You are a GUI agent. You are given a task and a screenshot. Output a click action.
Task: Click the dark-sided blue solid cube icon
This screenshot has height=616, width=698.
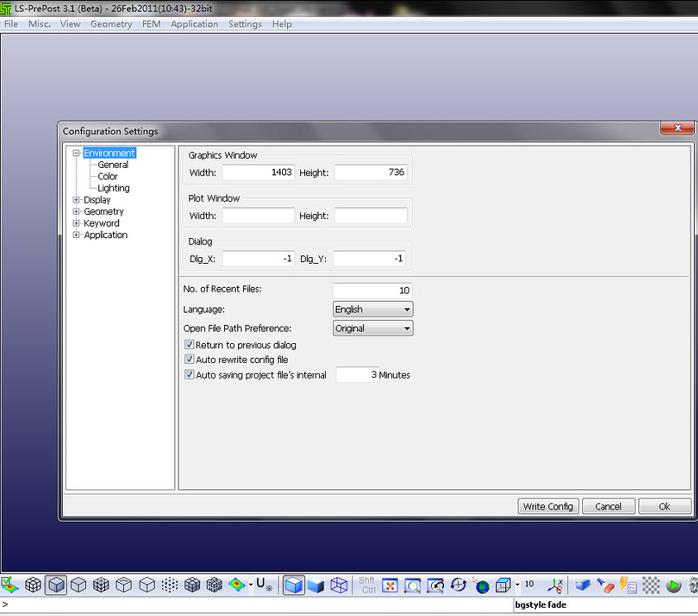tap(316, 585)
